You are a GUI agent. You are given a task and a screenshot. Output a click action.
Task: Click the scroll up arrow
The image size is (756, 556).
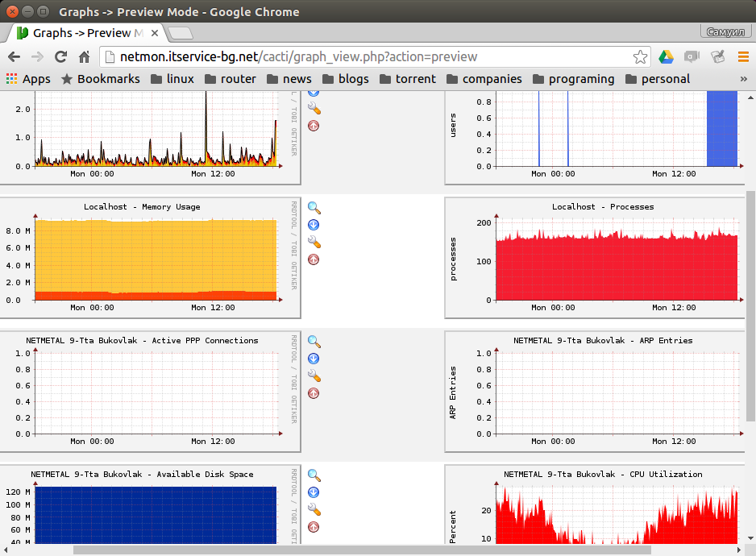(x=750, y=98)
